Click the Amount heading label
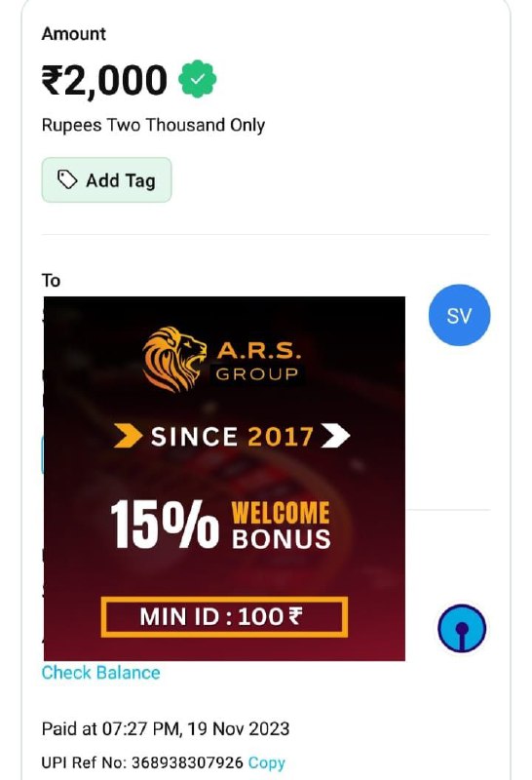The width and height of the screenshot is (532, 780). point(74,34)
